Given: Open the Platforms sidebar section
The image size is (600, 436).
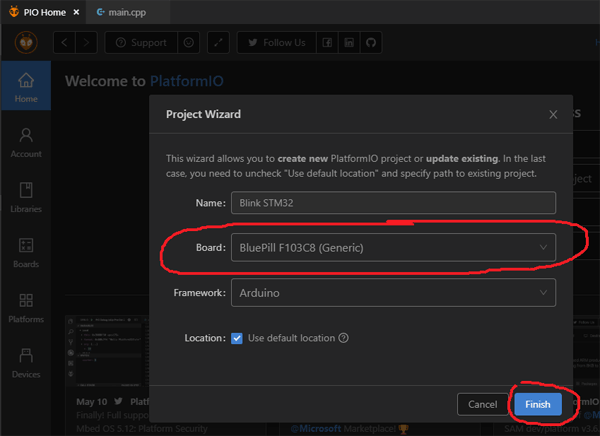Looking at the screenshot, I should [x=26, y=306].
